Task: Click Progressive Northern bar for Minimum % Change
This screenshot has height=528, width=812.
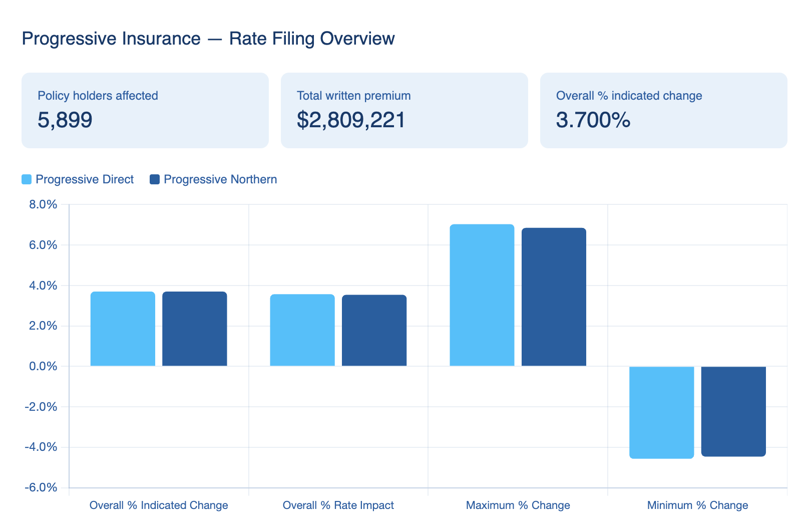Action: click(733, 411)
